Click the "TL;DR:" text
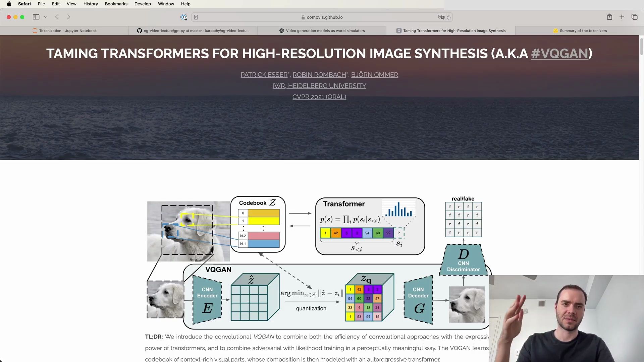Screen dimensions: 644x362 (x=154, y=337)
